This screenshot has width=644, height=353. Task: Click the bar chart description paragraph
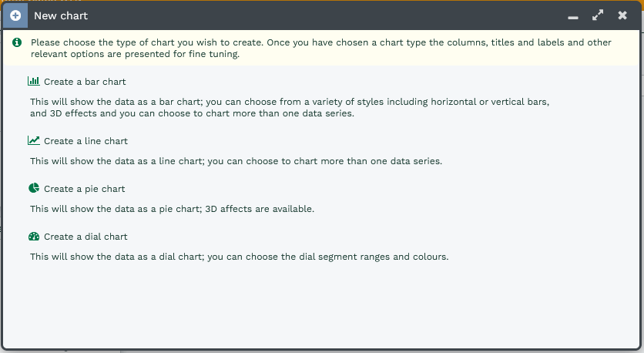pos(289,107)
